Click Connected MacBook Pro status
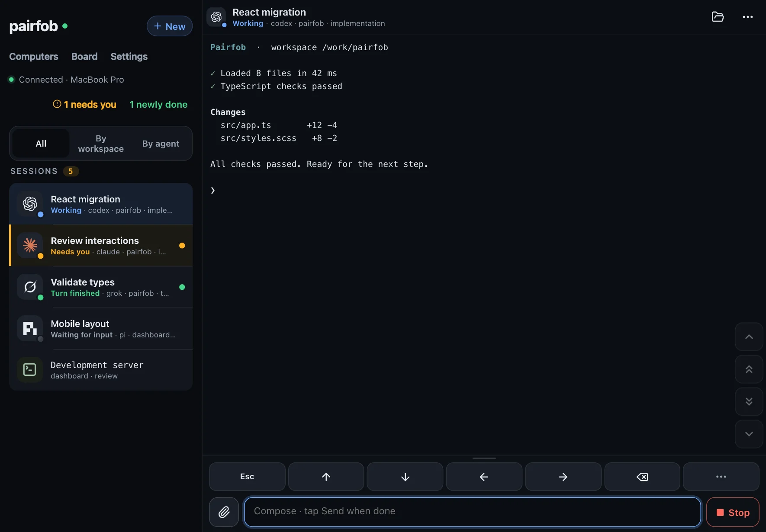Screen dimensions: 766x532 click(66, 80)
